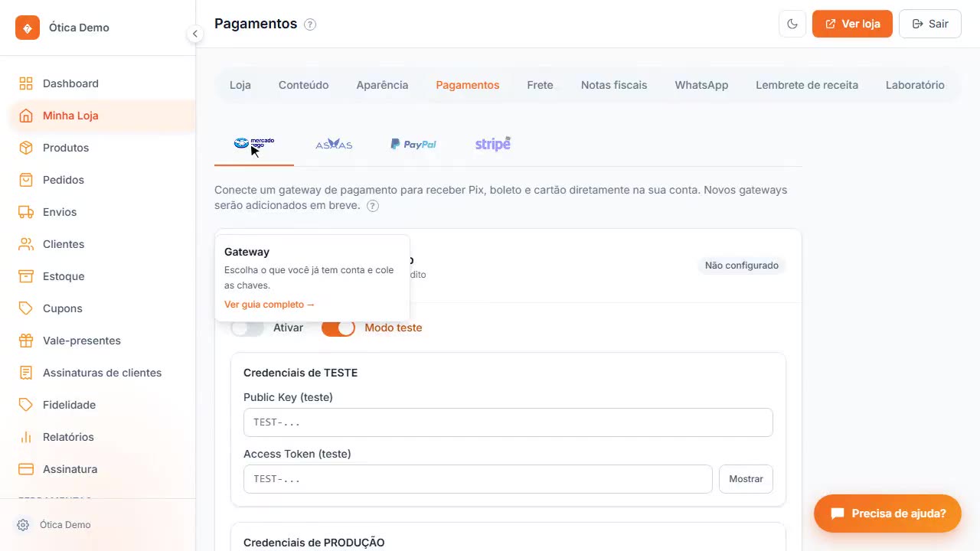Choose the Asaas gateway logo

(334, 144)
